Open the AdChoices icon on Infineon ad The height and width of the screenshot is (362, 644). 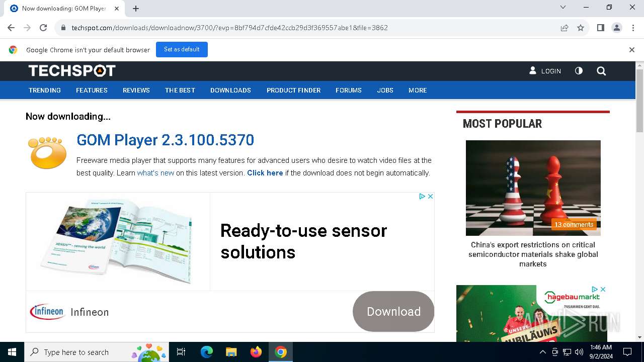coord(423,197)
